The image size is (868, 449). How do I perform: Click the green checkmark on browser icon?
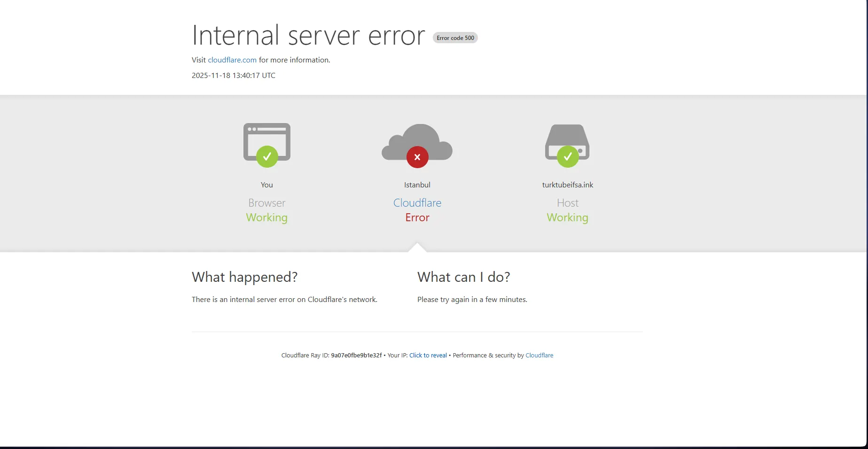pyautogui.click(x=267, y=156)
